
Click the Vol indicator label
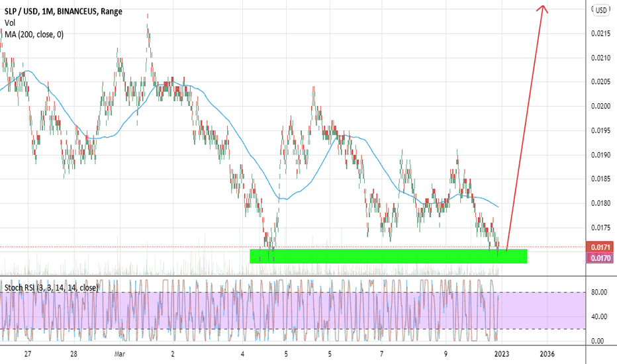pos(10,23)
